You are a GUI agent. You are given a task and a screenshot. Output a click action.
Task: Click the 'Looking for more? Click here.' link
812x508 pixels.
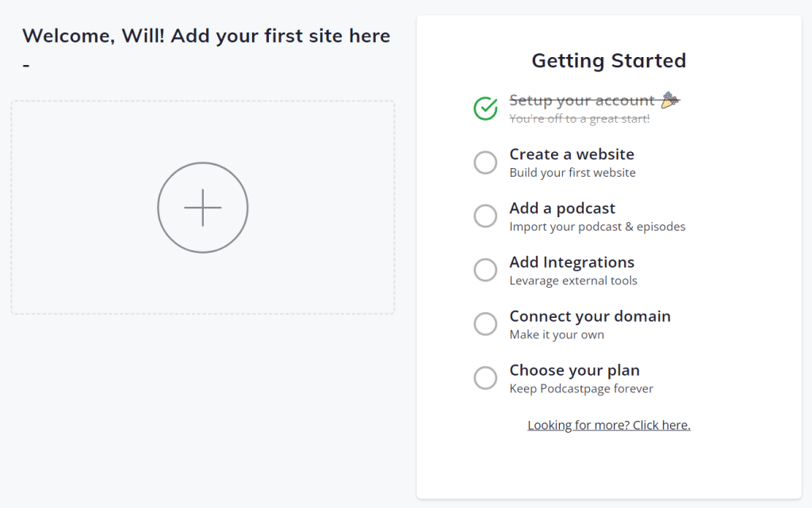pos(608,424)
